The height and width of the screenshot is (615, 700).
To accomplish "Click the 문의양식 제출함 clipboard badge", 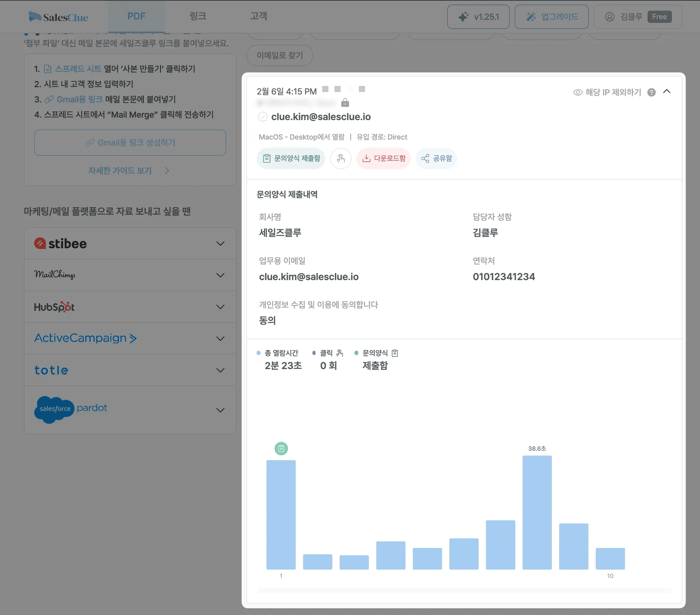I will coord(291,158).
